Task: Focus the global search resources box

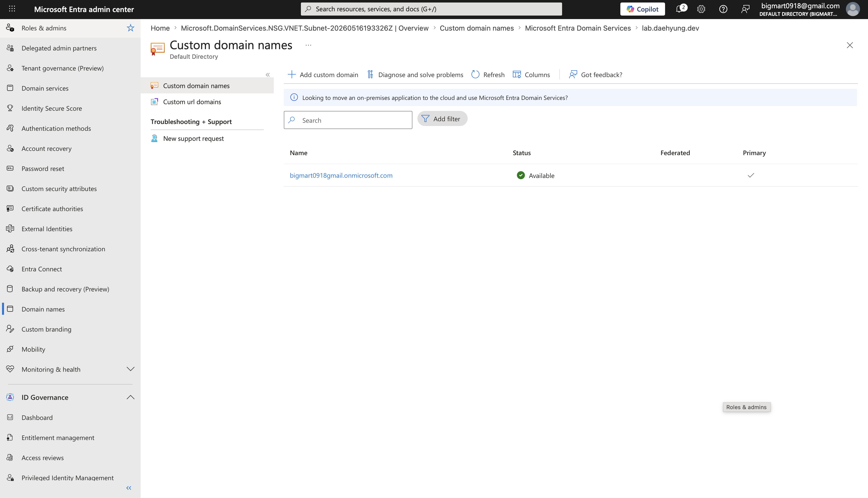Action: 431,9
